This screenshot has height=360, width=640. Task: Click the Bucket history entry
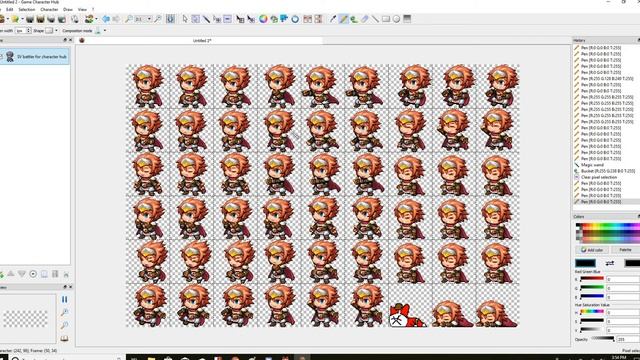pyautogui.click(x=608, y=171)
